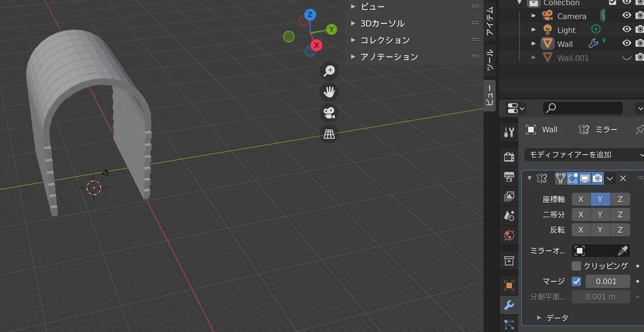Click the eyedropper in the mirror object field

click(623, 250)
